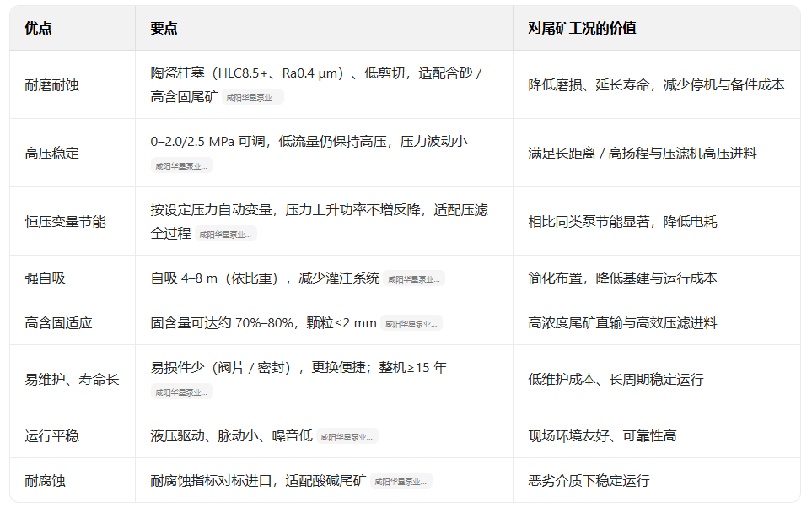This screenshot has width=812, height=513.
Task: Click the text 低维护成本、长周期稳定运行
Action: pos(616,380)
